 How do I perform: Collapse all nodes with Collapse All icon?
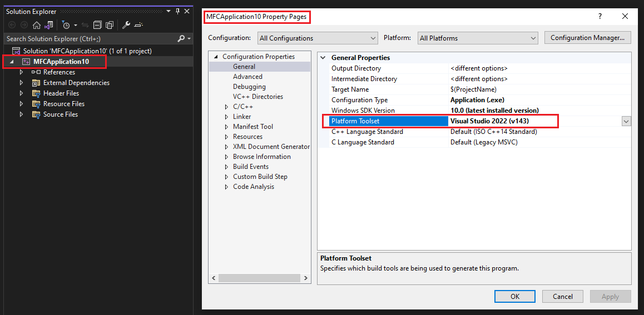click(x=97, y=26)
